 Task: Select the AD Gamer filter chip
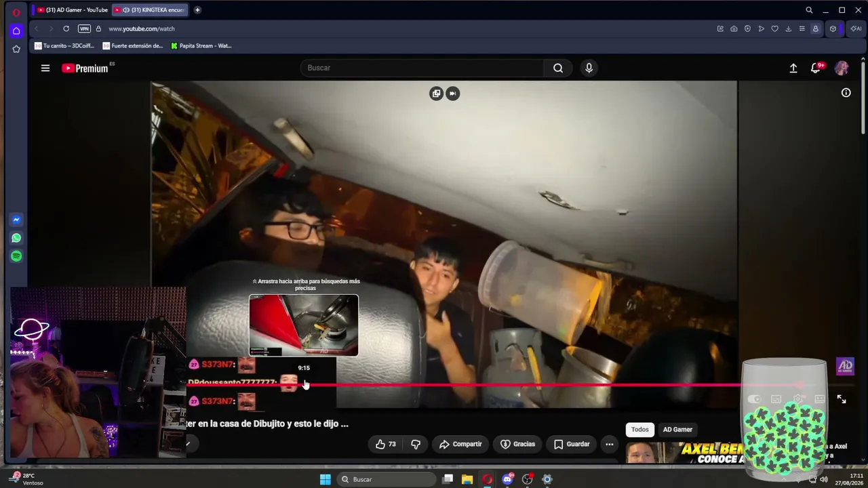677,430
